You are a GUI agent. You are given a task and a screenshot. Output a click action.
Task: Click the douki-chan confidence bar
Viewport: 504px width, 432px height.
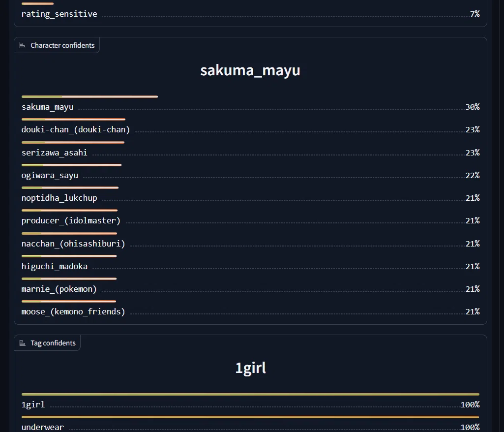click(x=73, y=120)
